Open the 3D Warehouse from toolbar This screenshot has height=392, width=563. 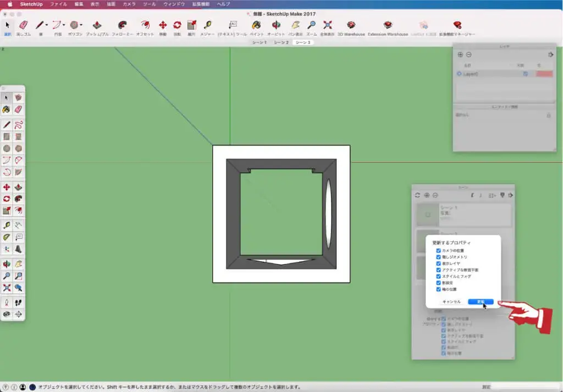click(351, 26)
